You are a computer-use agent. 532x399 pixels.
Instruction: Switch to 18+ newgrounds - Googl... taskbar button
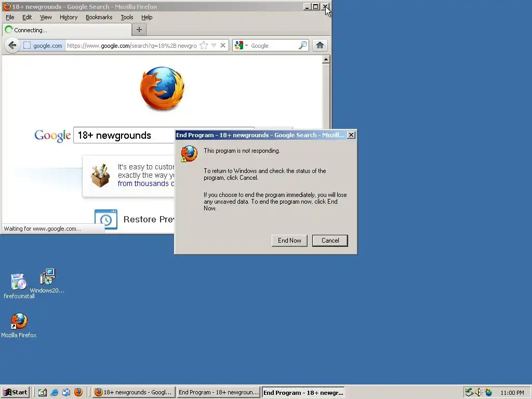[x=134, y=392]
